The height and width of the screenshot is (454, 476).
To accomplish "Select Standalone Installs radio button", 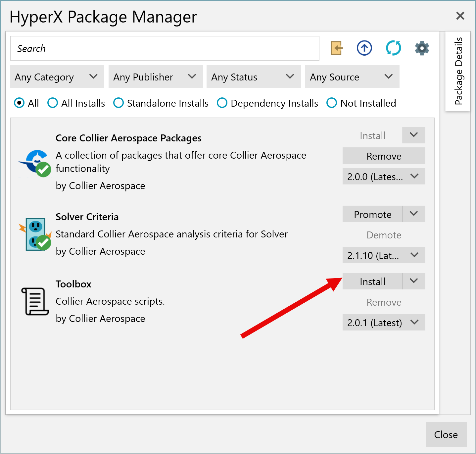I will (119, 103).
